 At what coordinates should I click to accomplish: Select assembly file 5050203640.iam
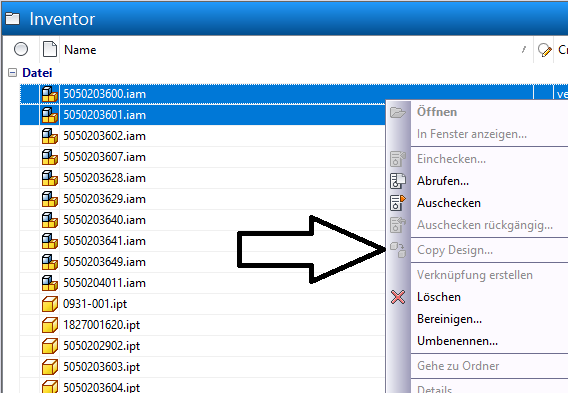coord(105,220)
